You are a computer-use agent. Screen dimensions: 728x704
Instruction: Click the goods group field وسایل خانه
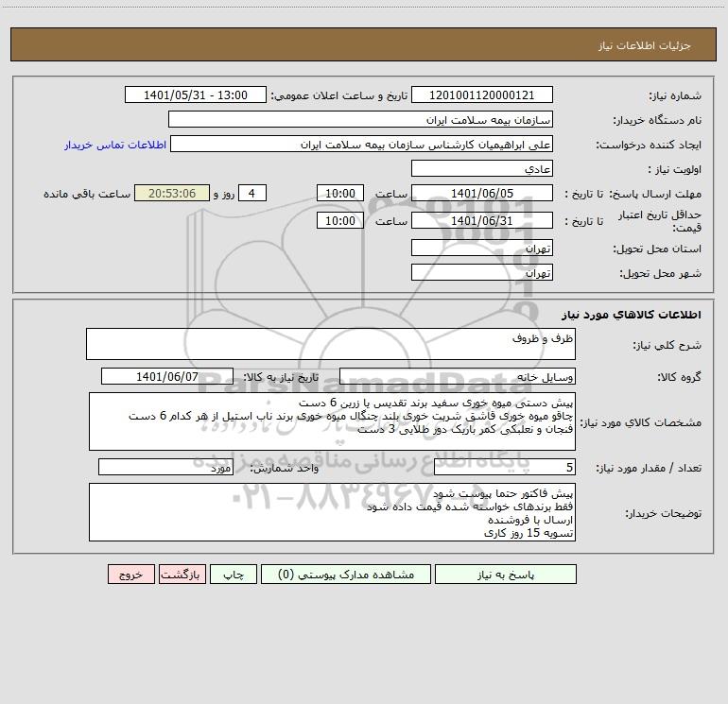coord(458,376)
